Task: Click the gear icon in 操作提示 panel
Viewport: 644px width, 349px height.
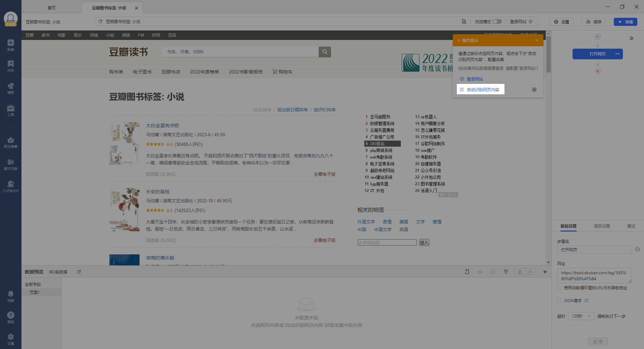Action: (x=534, y=90)
